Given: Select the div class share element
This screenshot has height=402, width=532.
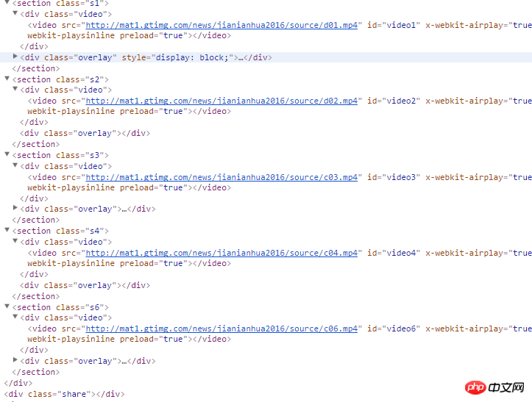Looking at the screenshot, I should point(65,394).
